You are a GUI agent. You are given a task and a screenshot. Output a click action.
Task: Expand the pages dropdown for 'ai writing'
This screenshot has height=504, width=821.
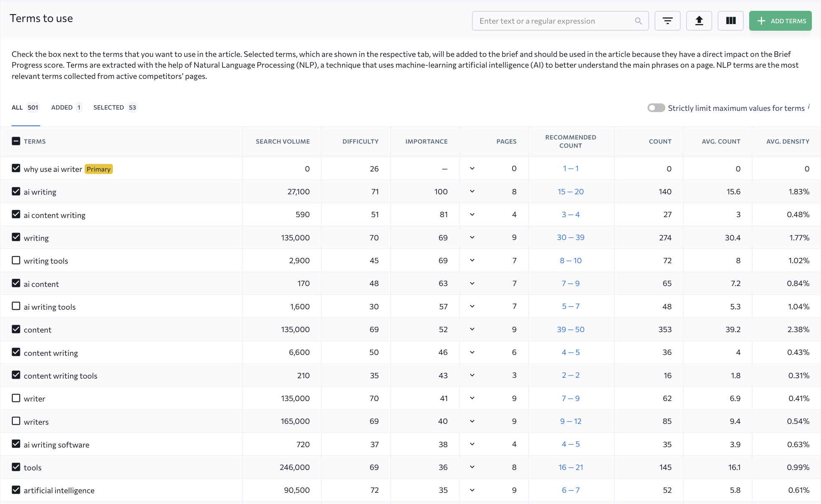point(473,191)
